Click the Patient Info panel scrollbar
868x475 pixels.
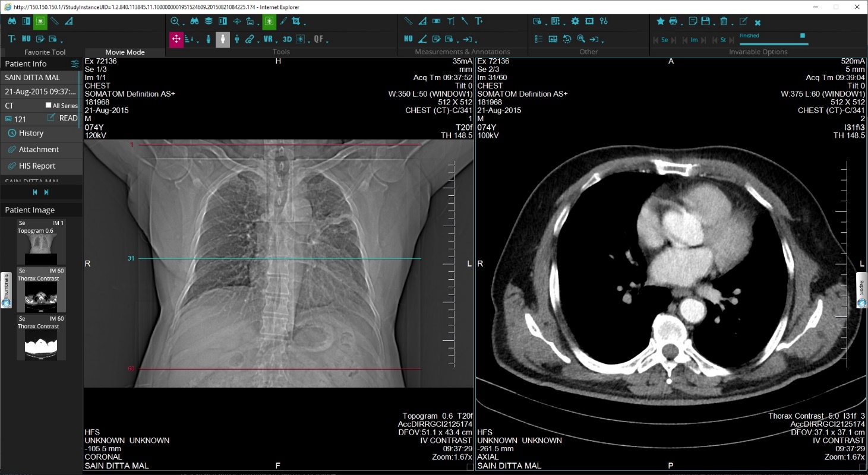pyautogui.click(x=80, y=98)
